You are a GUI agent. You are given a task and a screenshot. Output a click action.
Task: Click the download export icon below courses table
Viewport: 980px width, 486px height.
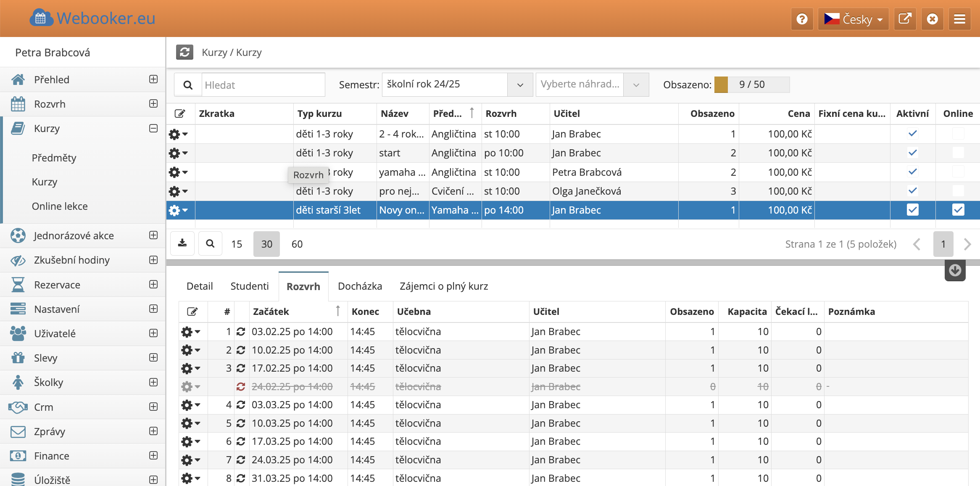tap(182, 243)
